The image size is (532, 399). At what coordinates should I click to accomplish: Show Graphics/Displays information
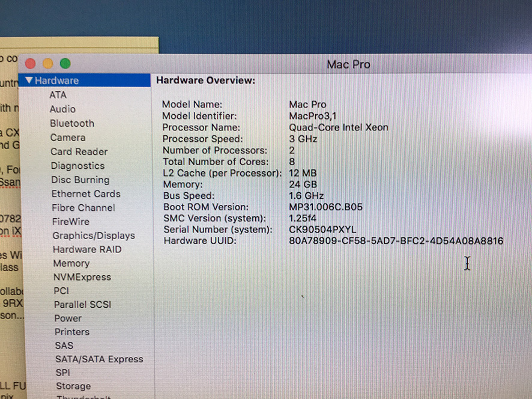[x=94, y=236]
